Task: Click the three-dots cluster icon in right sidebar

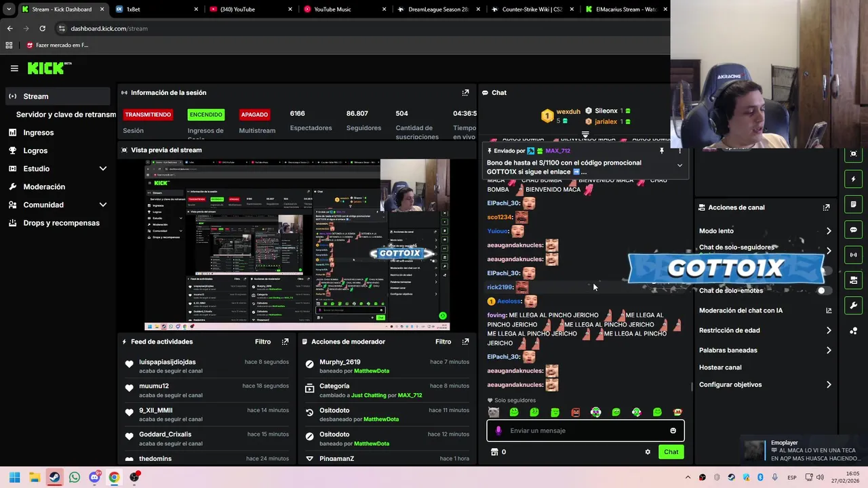Action: click(853, 331)
